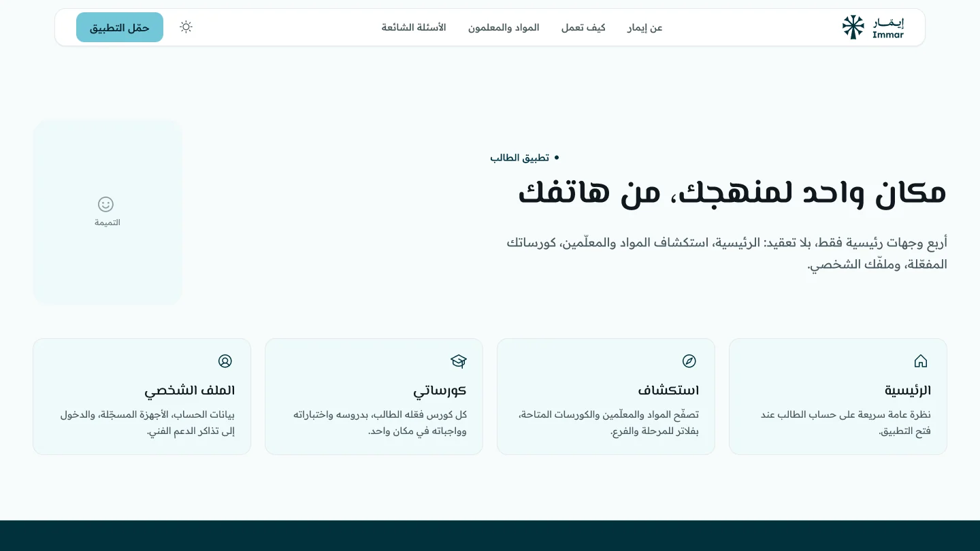Click the user icon on الملف الشخصي card
The height and width of the screenshot is (551, 980).
[x=225, y=361]
